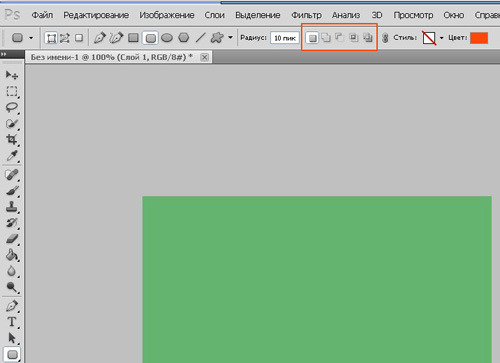Select the Lasso tool
This screenshot has width=500, height=363.
click(x=12, y=107)
